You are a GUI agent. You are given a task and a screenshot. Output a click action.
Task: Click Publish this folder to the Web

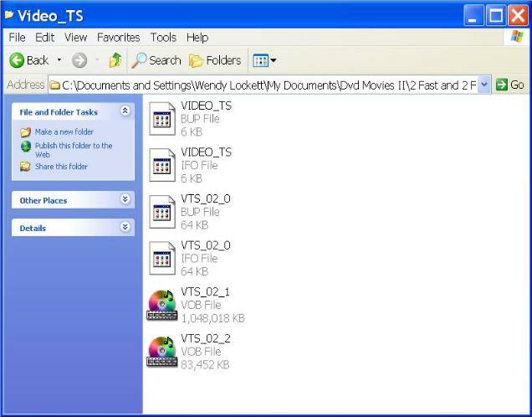click(74, 150)
